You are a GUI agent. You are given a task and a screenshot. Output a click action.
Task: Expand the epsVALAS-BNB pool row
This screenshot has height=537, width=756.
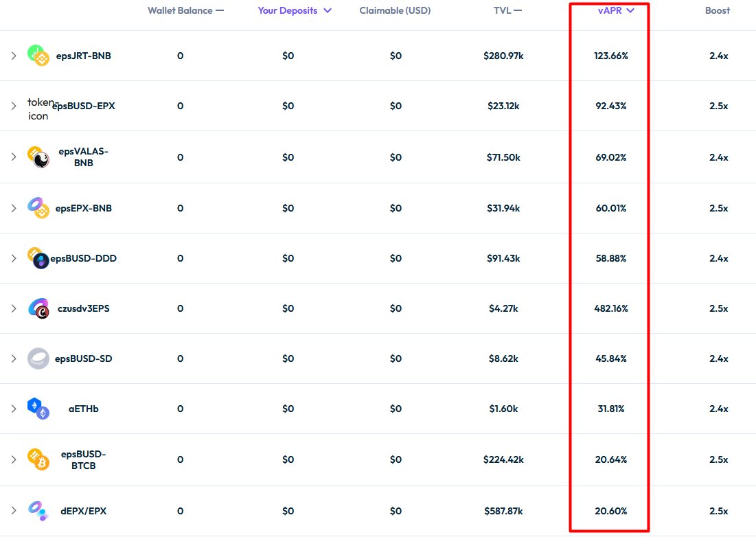14,157
